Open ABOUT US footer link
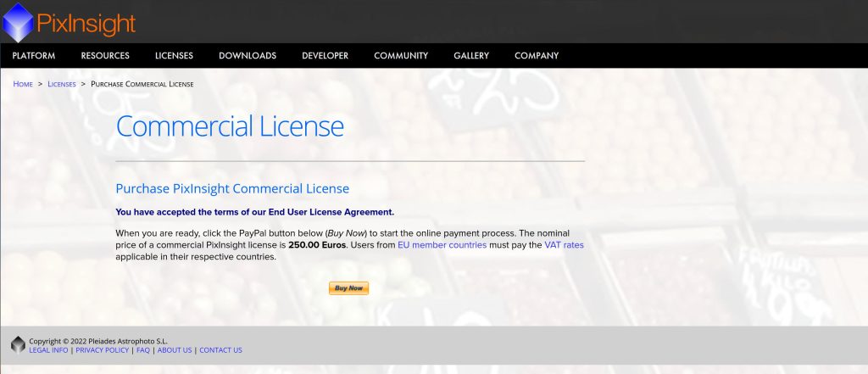868x374 pixels. [x=175, y=350]
